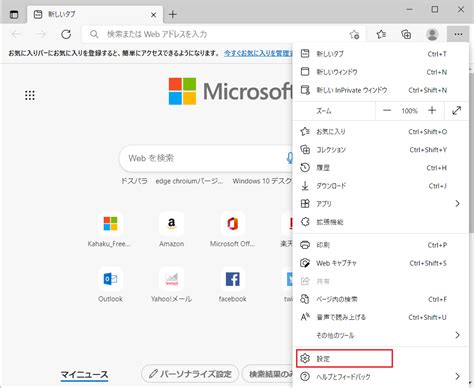The width and height of the screenshot is (474, 388).
Task: Select the マイニュース tab
Action: tap(84, 375)
